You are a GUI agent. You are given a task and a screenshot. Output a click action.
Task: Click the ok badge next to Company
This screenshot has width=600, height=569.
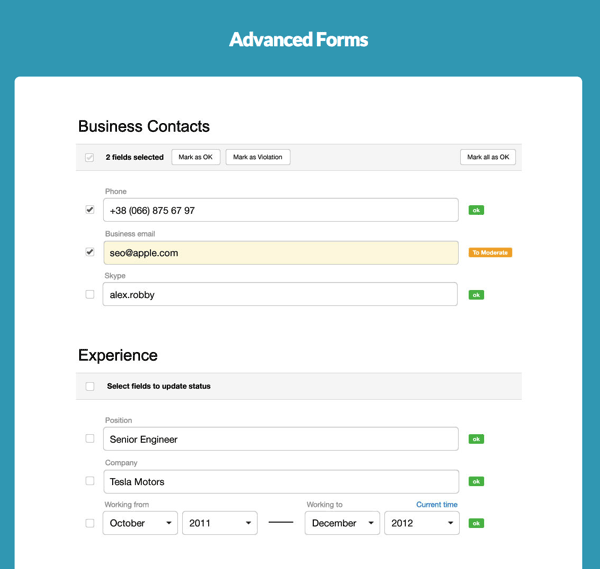point(476,481)
